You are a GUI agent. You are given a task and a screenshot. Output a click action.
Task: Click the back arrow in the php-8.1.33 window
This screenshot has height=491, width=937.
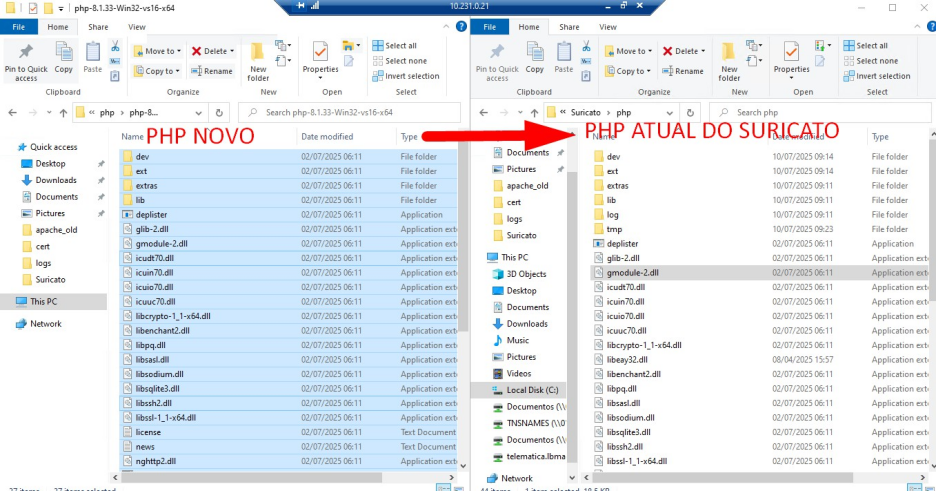pyautogui.click(x=12, y=113)
